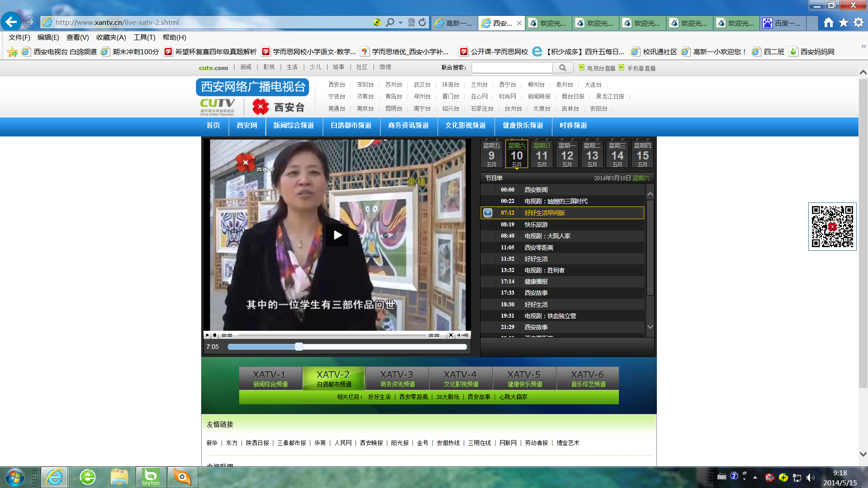Open the address bar dropdown arrow
Image resolution: width=868 pixels, height=488 pixels.
click(401, 23)
